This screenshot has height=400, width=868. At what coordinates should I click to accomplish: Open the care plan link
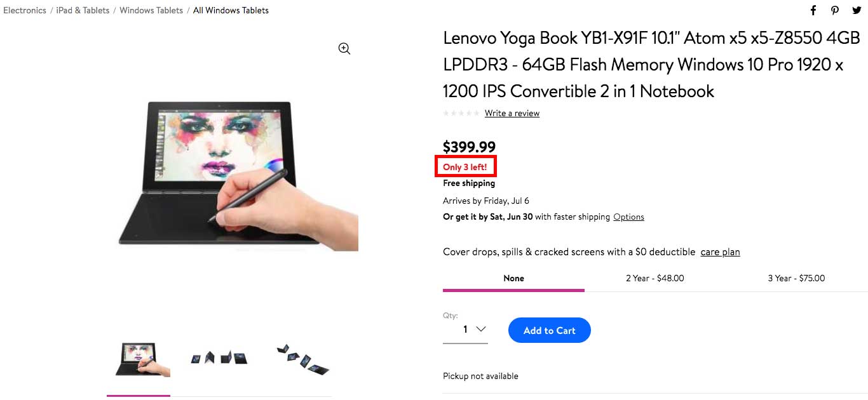pyautogui.click(x=720, y=252)
